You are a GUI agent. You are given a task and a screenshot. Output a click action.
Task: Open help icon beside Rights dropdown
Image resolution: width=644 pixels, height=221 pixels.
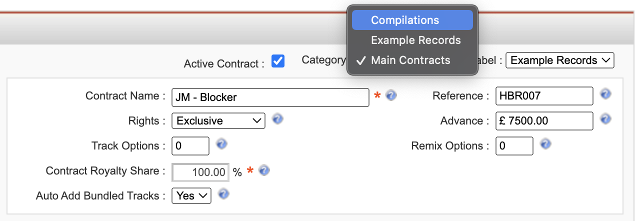point(277,119)
